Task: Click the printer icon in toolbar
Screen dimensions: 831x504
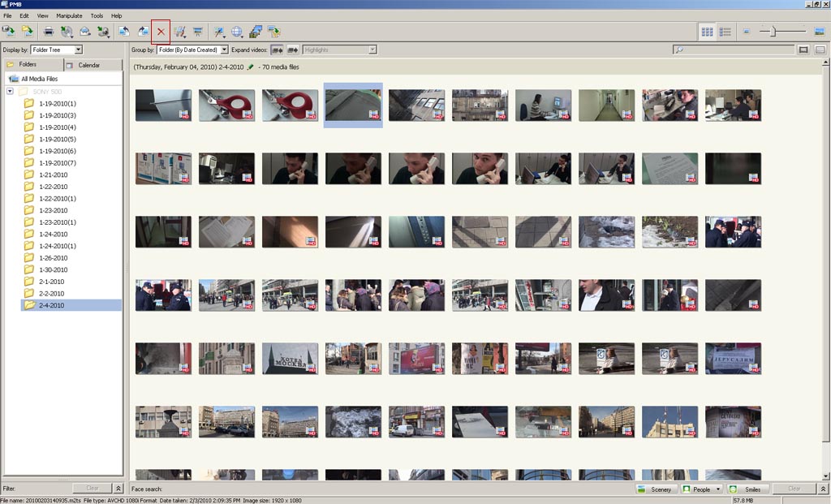Action: (48, 32)
